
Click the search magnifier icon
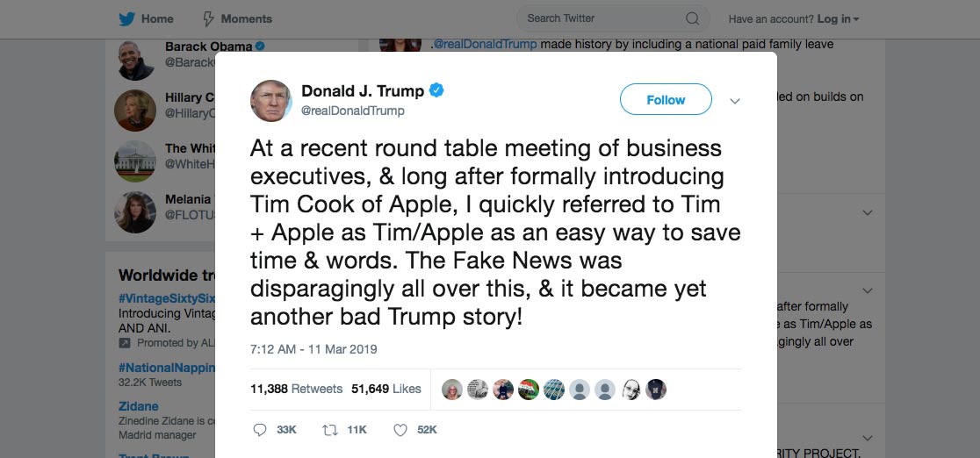(692, 18)
